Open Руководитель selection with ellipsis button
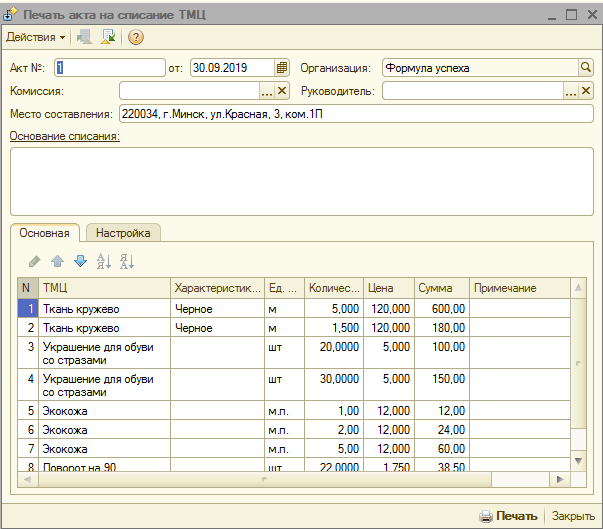The height and width of the screenshot is (529, 603). coord(570,91)
